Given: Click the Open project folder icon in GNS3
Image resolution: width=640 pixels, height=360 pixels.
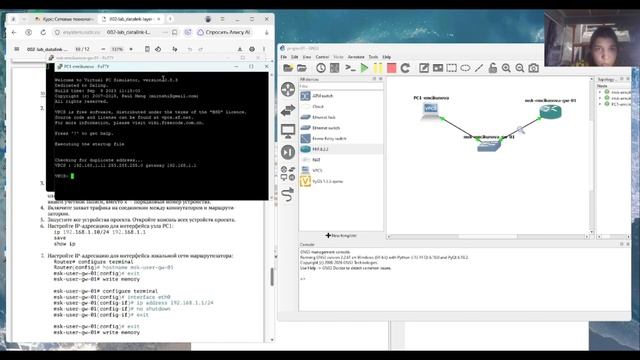Looking at the screenshot, I should tap(302, 68).
